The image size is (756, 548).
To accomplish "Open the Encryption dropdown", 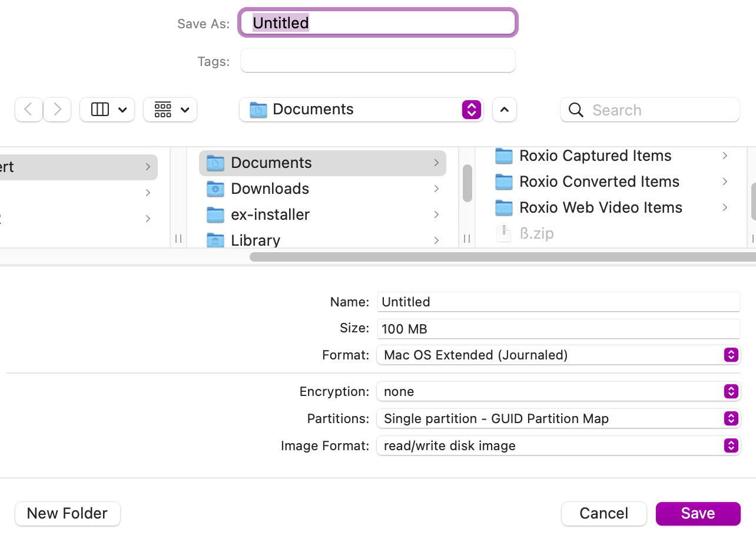I will tap(557, 391).
